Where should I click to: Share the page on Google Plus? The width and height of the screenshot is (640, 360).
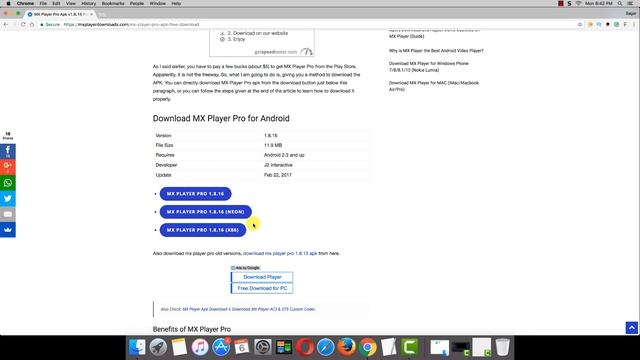(x=8, y=167)
